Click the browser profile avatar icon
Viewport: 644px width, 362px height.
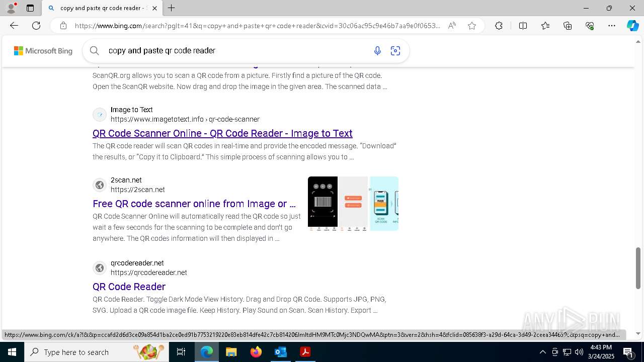point(11,8)
